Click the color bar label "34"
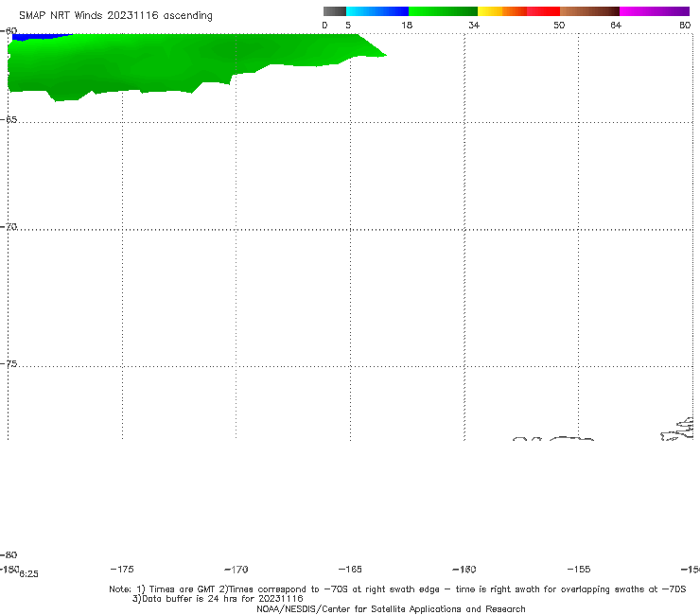The width and height of the screenshot is (700, 615). point(474,26)
